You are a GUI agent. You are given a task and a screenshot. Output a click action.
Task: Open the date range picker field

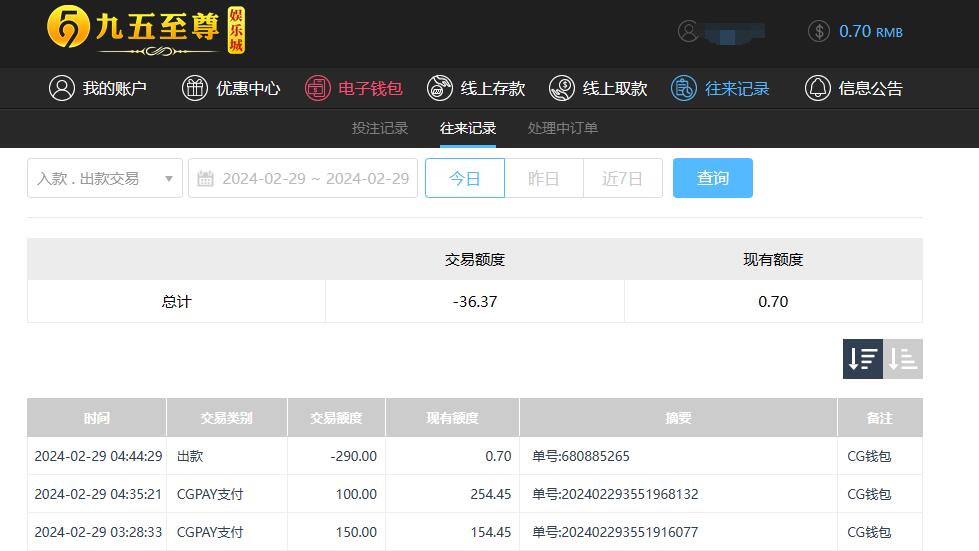(303, 178)
